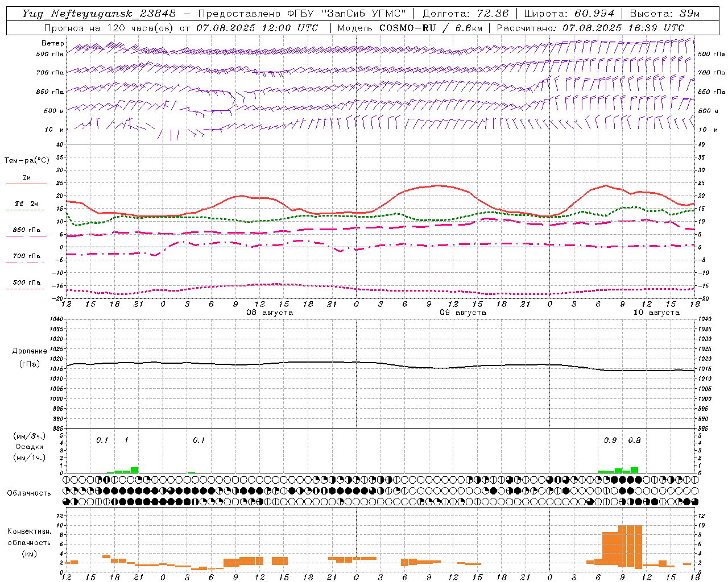The height and width of the screenshot is (582, 728).
Task: Click the Td 2м dew point legend entry
Action: (27, 203)
